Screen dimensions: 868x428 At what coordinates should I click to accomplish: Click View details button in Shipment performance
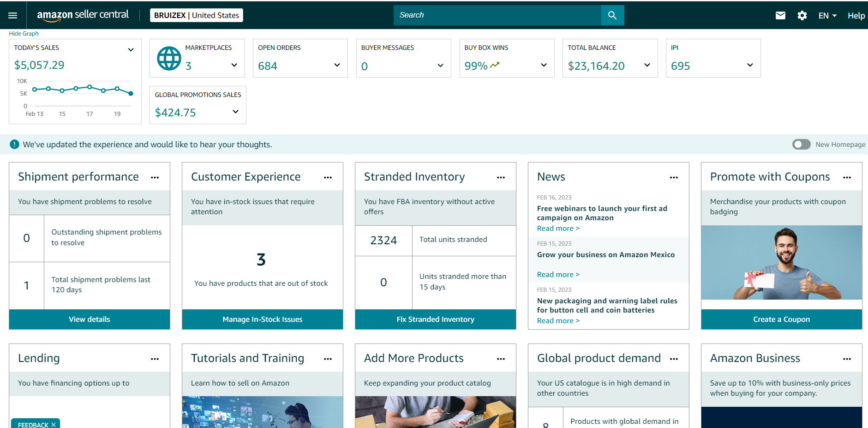[90, 319]
